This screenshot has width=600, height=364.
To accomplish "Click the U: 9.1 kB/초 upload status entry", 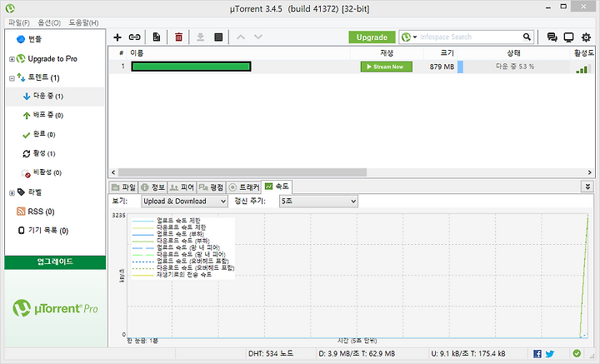I will click(x=468, y=354).
